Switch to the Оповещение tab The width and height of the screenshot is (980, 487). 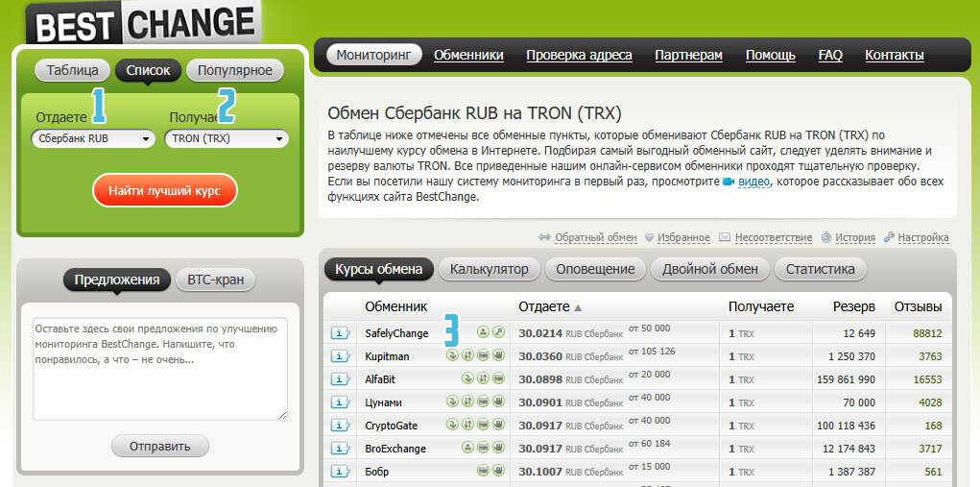[x=596, y=270]
